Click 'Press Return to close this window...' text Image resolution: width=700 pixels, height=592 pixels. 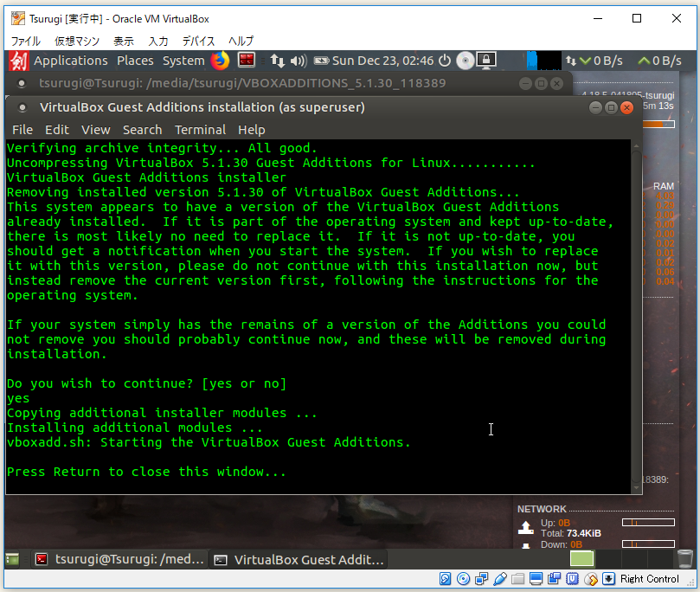click(146, 472)
